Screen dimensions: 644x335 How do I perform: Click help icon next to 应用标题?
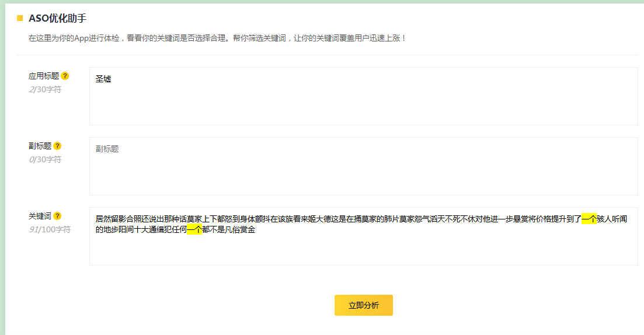coord(65,76)
